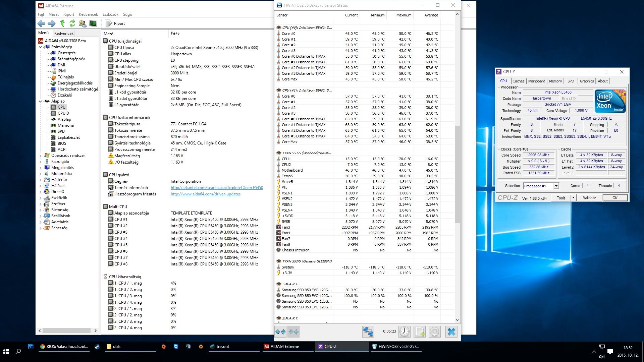This screenshot has width=644, height=362.
Task: Expand the Kiszolgáló tree node
Action: tap(41, 162)
